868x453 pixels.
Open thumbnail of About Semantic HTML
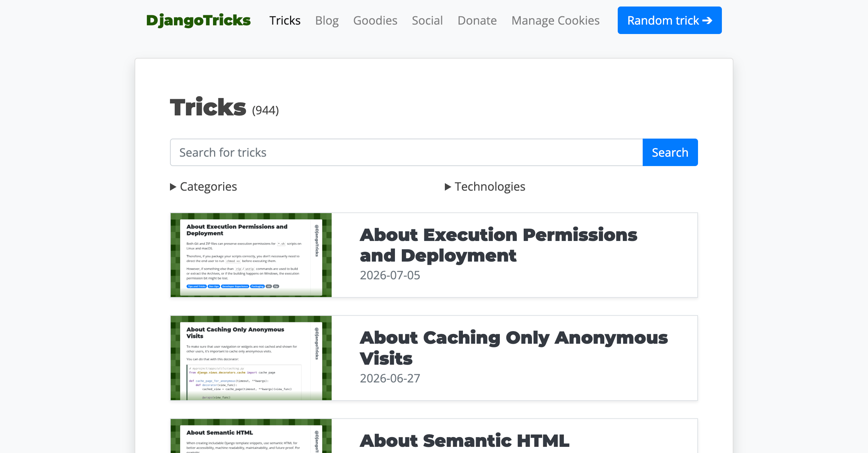coord(251,436)
